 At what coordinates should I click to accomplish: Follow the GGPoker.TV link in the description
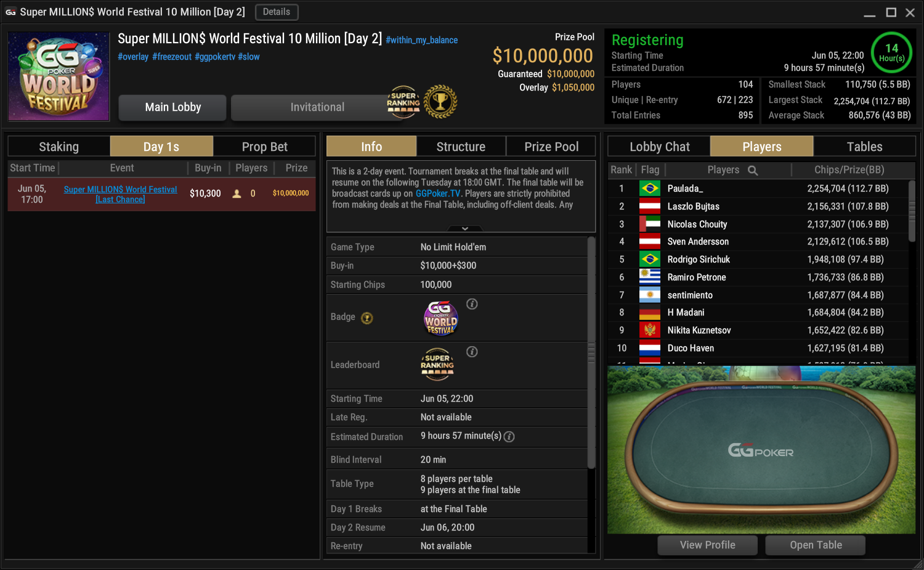tap(438, 193)
